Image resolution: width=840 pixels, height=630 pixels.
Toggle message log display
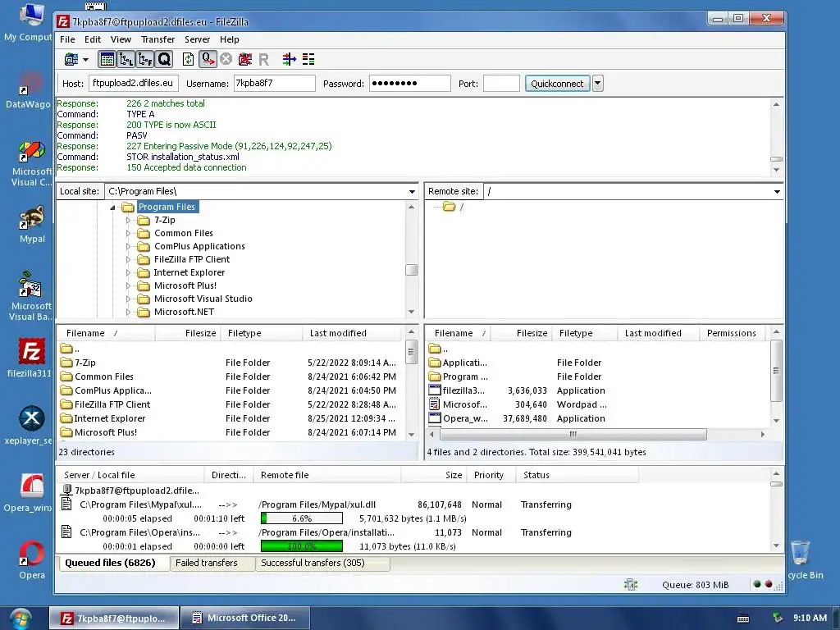coord(107,59)
